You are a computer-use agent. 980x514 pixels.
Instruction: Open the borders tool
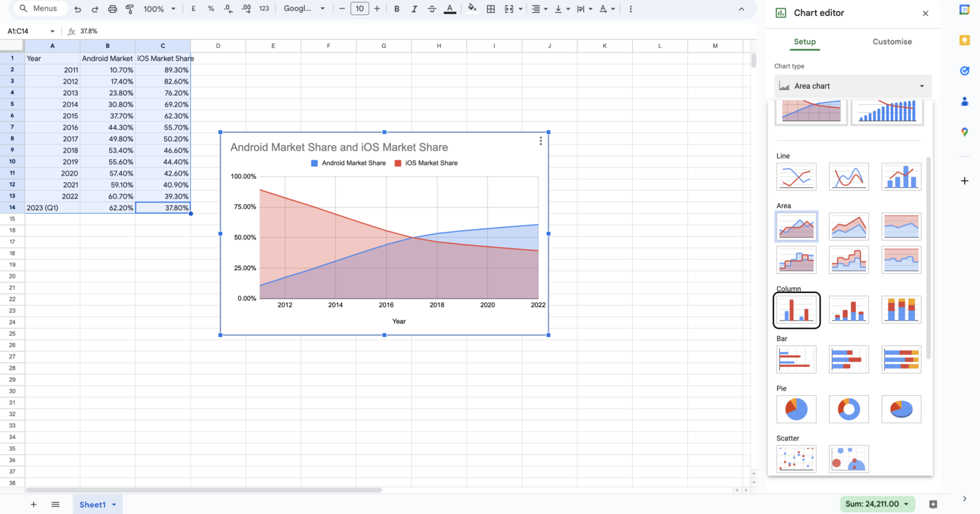(491, 8)
